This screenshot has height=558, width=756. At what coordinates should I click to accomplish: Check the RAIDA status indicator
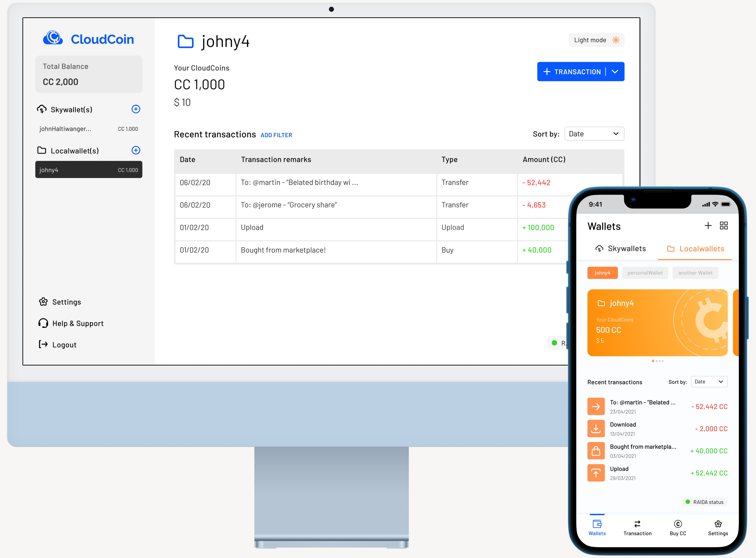tap(704, 502)
